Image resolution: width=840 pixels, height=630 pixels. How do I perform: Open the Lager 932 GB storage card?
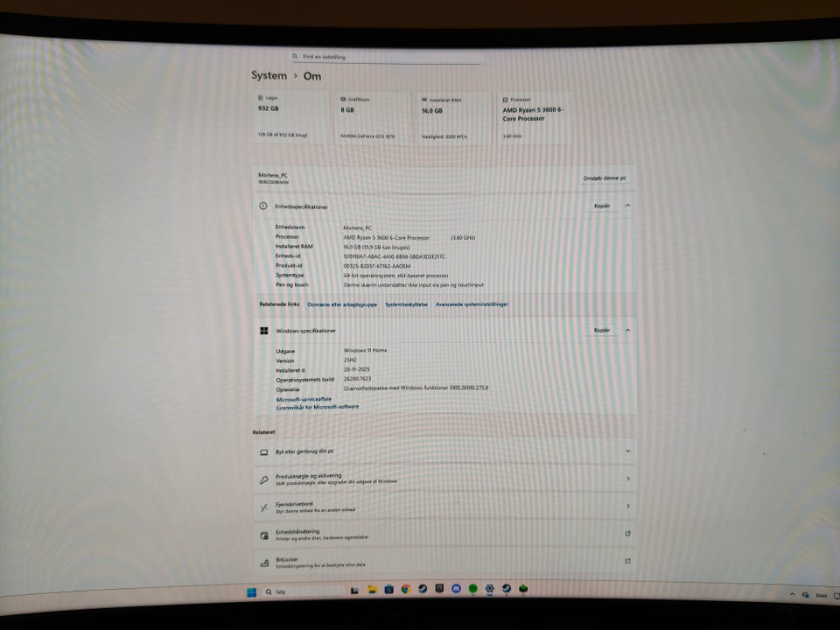tap(291, 117)
